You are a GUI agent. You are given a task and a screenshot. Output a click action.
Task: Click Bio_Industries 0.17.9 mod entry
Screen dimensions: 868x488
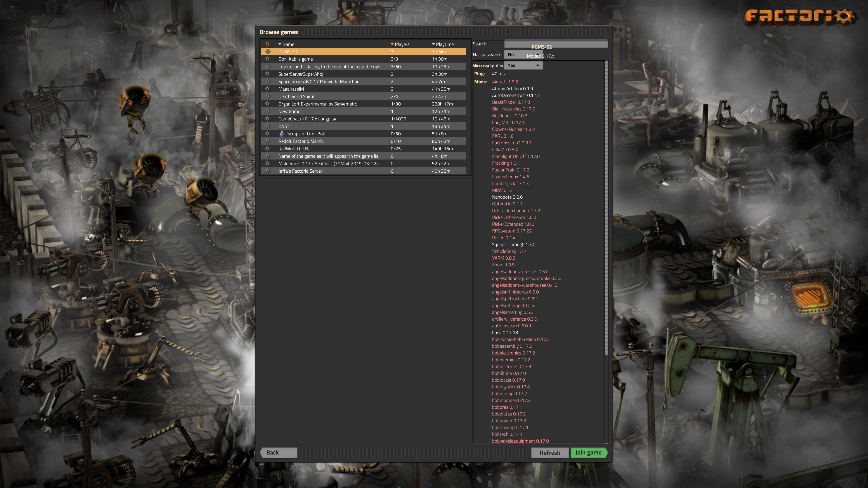coord(513,109)
